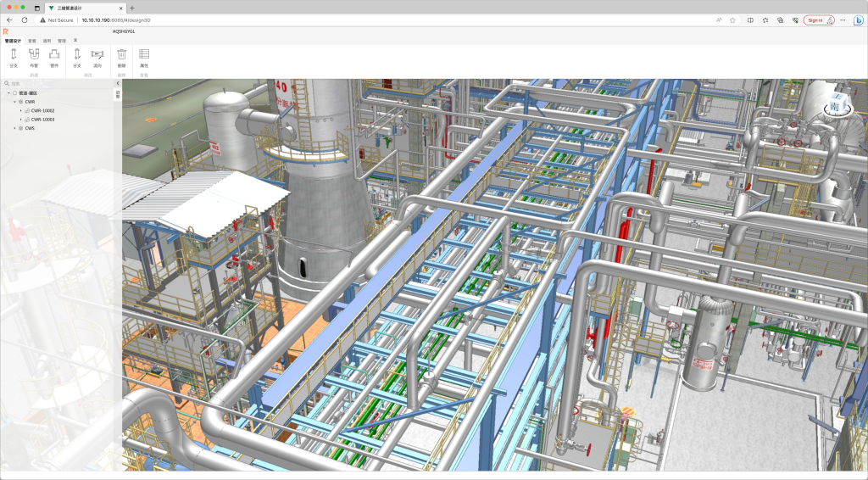Select the 流向 flow direction tool

[x=97, y=54]
